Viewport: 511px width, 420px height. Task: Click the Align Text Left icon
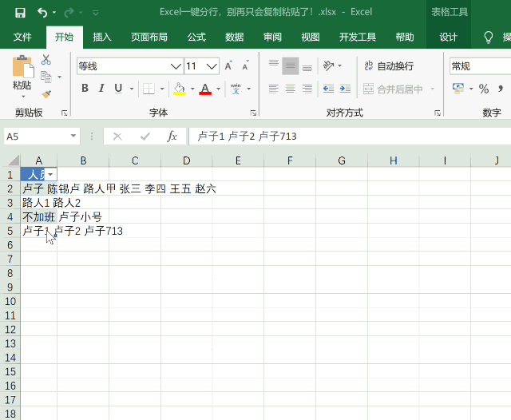tap(274, 89)
